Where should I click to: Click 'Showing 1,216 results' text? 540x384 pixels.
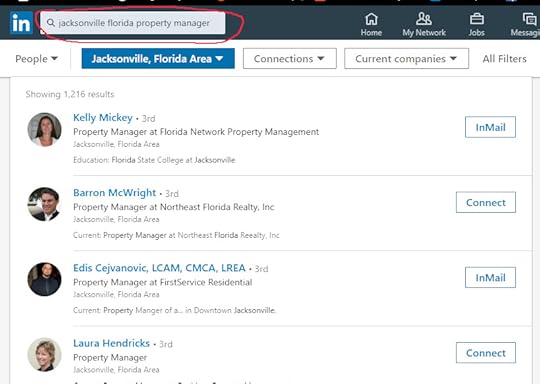click(x=70, y=94)
